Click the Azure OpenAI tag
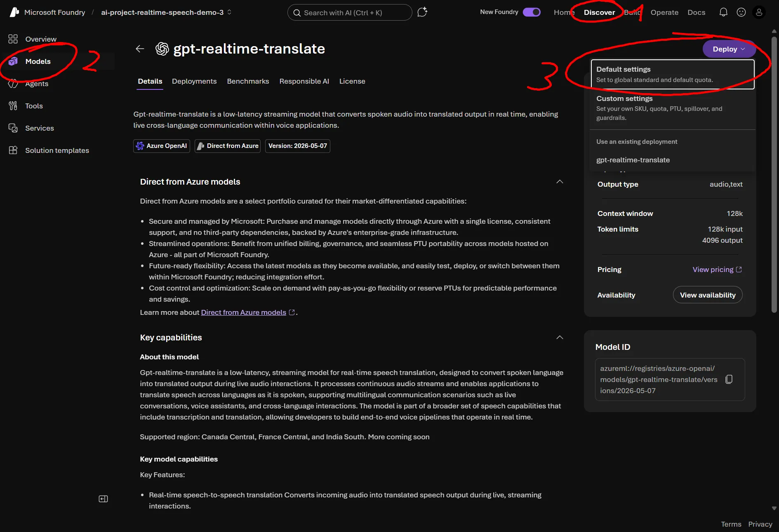The image size is (779, 532). 162,146
